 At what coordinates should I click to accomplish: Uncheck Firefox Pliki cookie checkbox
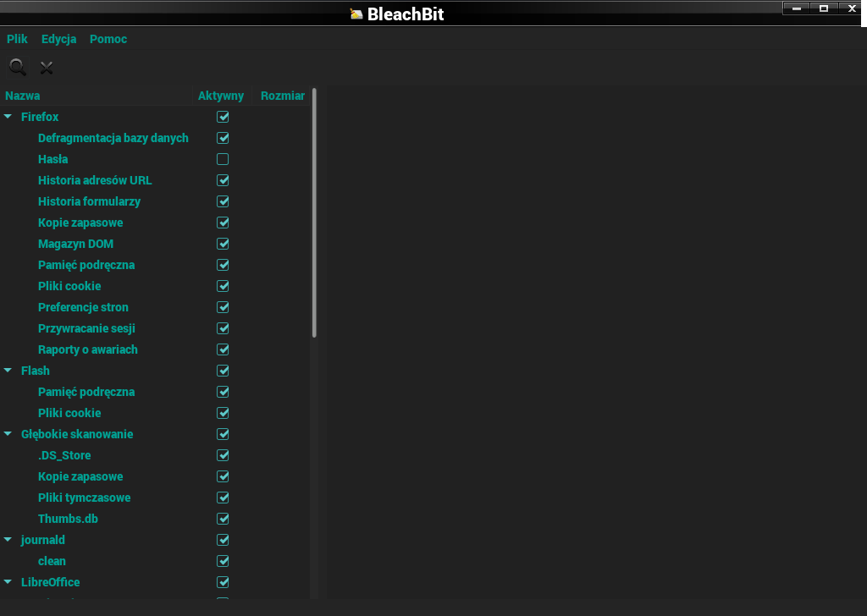[x=223, y=286]
